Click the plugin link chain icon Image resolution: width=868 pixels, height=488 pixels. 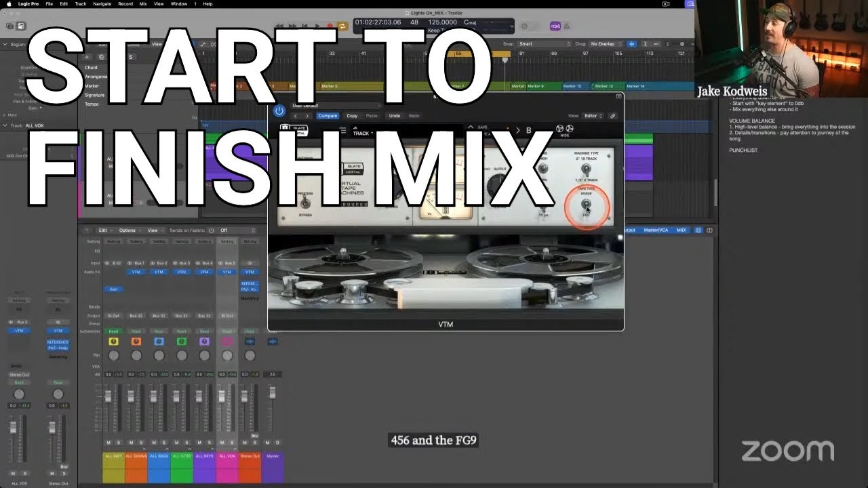[613, 116]
